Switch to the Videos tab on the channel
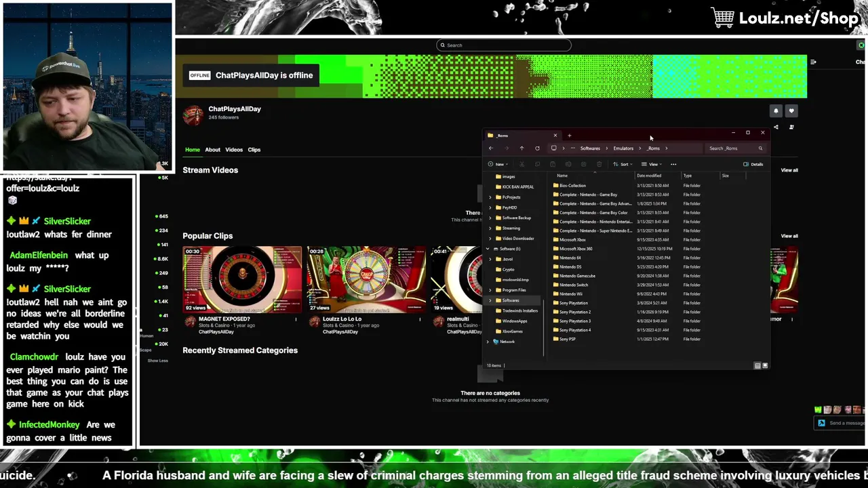Viewport: 868px width, 488px height. [234, 150]
